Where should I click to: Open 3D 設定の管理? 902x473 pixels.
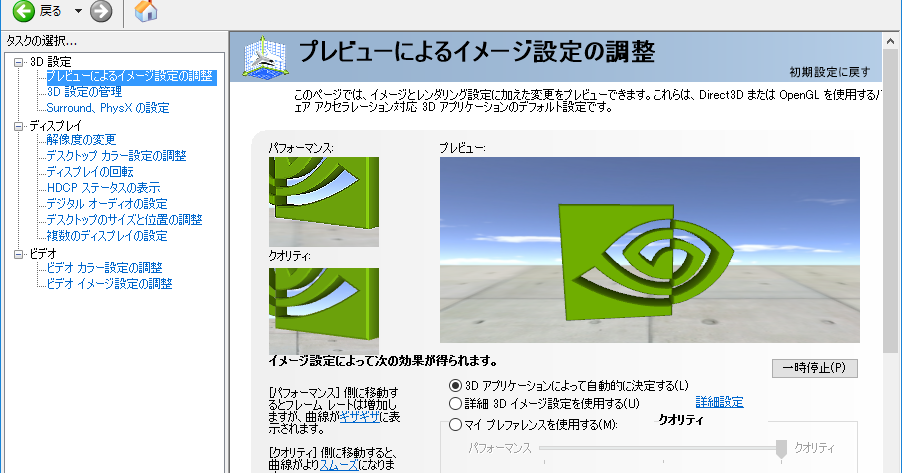pyautogui.click(x=84, y=92)
